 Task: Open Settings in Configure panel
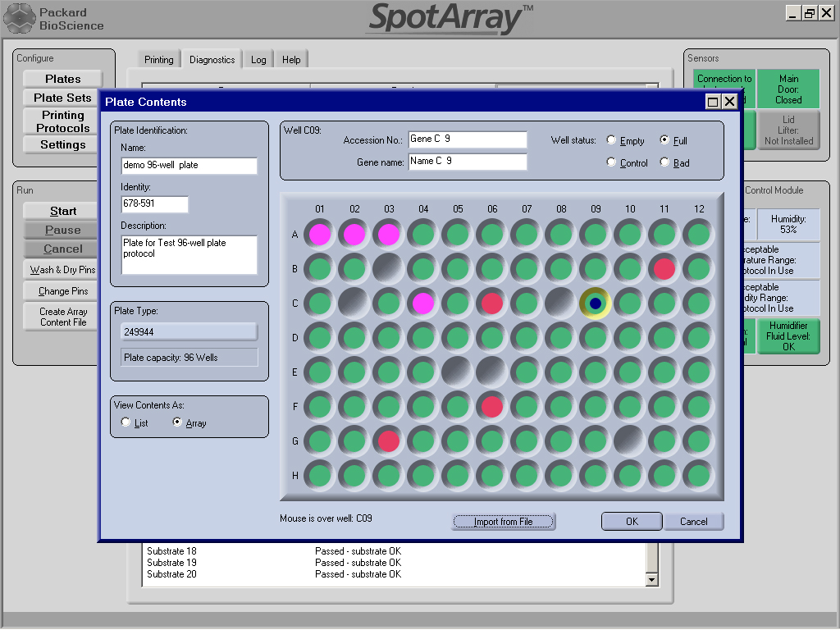(x=62, y=144)
